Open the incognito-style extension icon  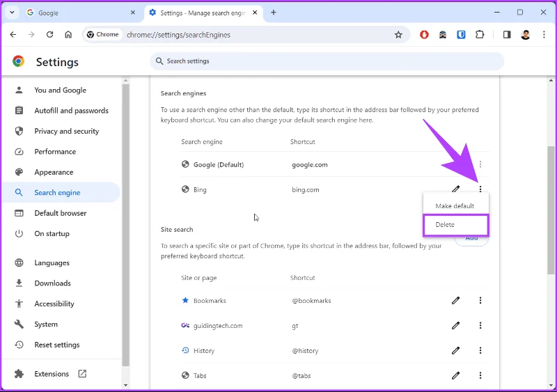click(x=443, y=35)
